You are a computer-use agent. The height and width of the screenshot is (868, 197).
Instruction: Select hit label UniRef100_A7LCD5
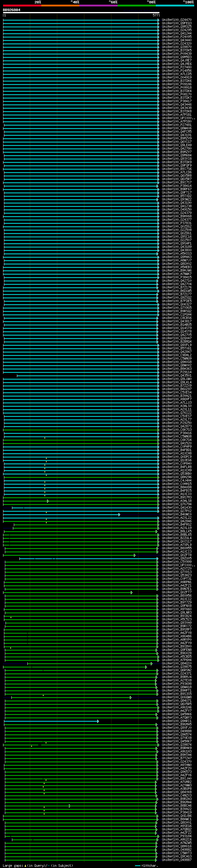tap(176, 74)
